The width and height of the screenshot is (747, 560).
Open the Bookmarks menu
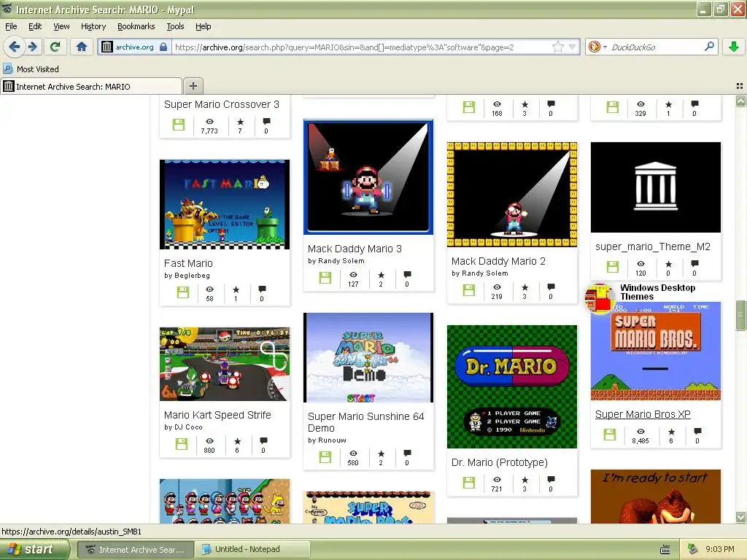(x=136, y=26)
